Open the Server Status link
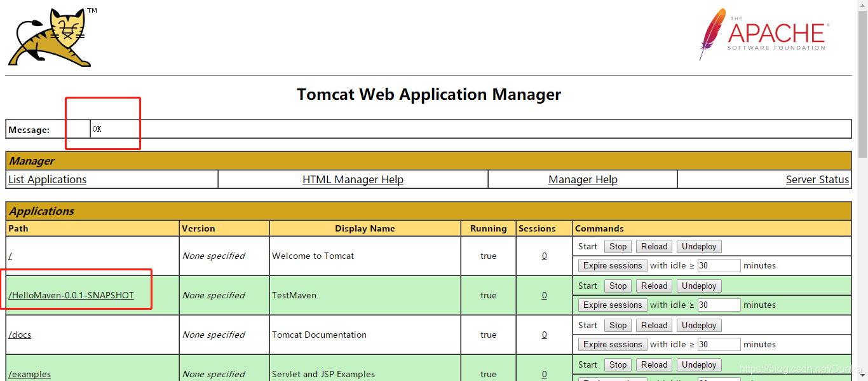 pyautogui.click(x=817, y=179)
